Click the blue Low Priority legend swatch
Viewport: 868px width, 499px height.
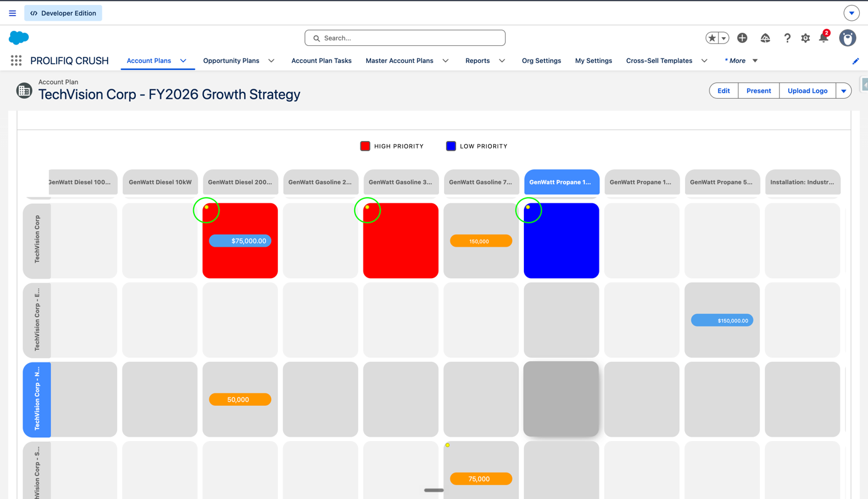pos(451,146)
